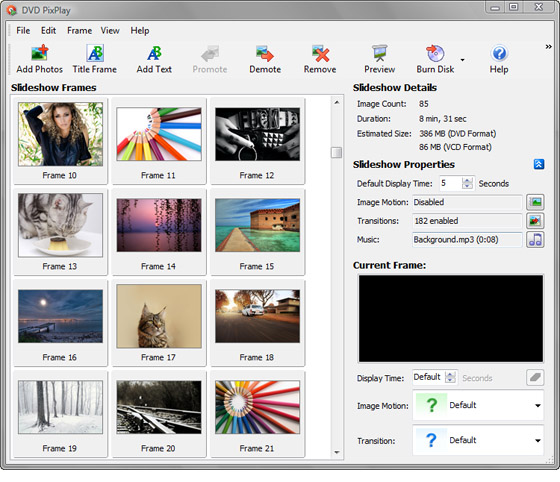Expand the current frame Transition dropdown
The image size is (560, 482).
[538, 440]
